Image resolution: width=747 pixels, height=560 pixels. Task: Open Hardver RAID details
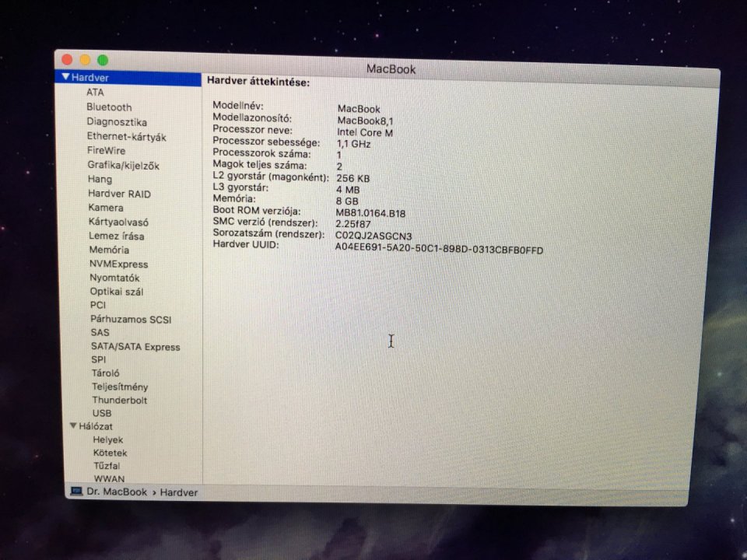tap(120, 194)
